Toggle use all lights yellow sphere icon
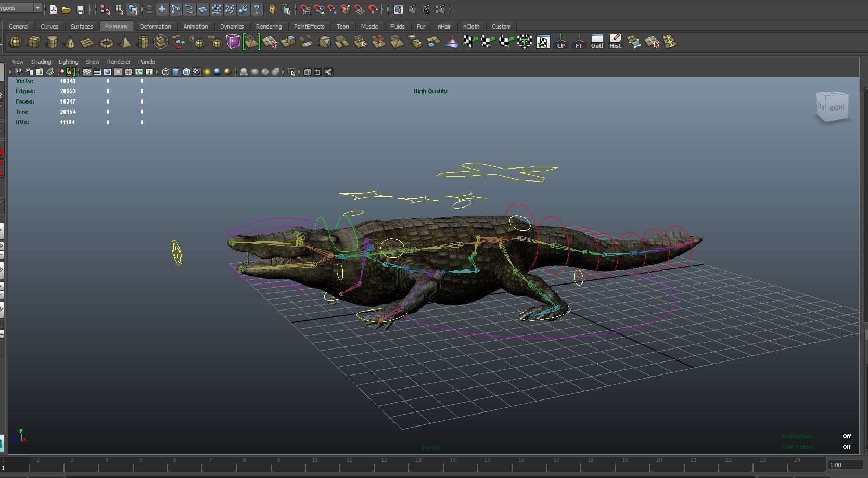Screen dimensions: 868x478 pyautogui.click(x=207, y=72)
